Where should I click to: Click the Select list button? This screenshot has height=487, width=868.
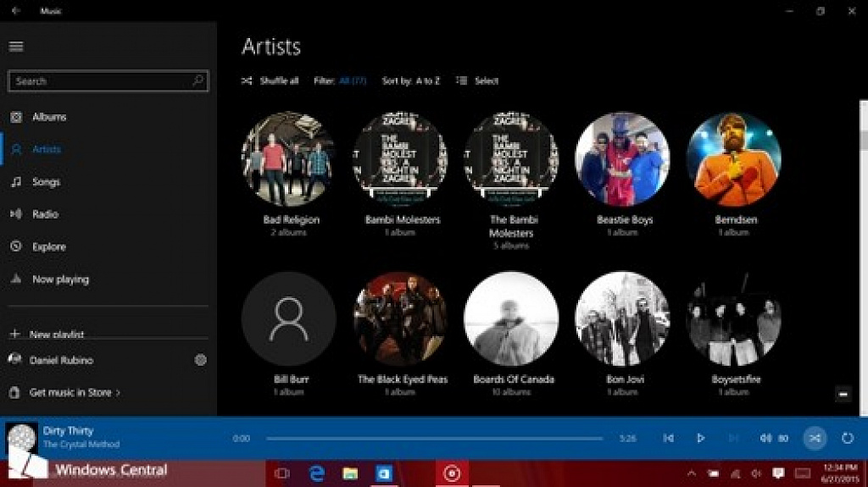point(477,80)
